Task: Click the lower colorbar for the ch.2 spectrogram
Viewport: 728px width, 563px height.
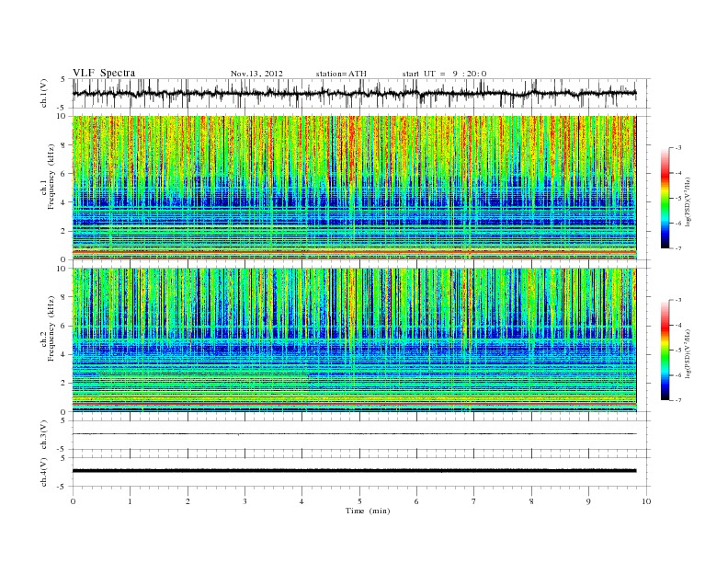Action: tap(665, 350)
